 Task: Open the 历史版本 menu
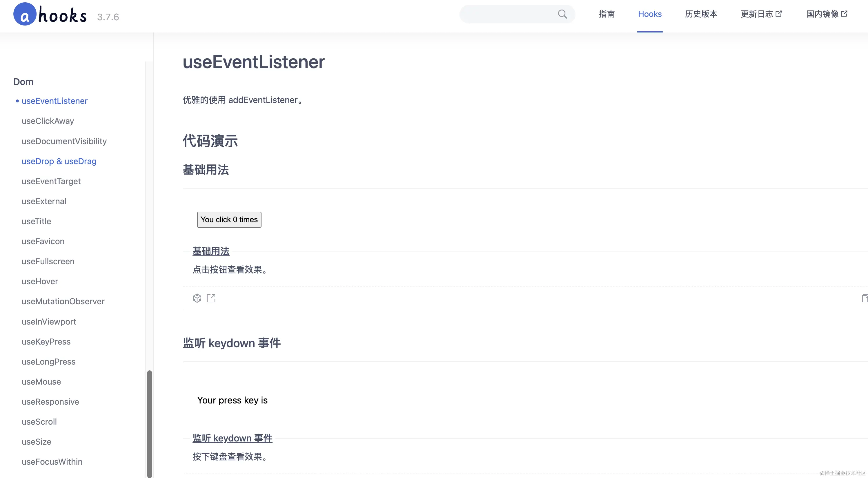click(701, 14)
